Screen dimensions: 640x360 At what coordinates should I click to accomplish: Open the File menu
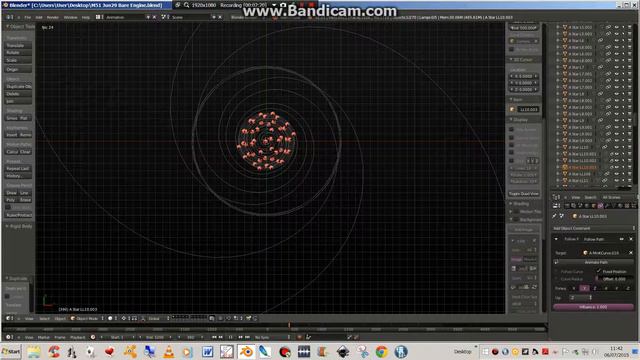[x=27, y=17]
